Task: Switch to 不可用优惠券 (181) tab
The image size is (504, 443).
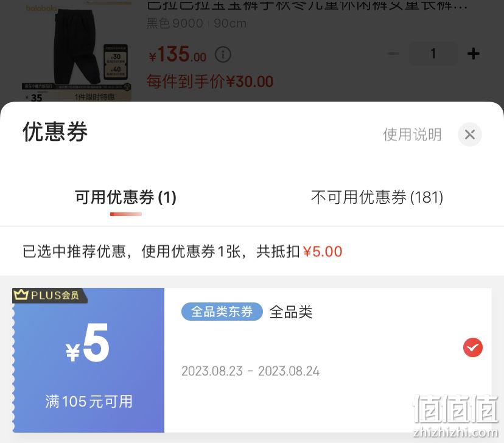Action: click(x=377, y=197)
